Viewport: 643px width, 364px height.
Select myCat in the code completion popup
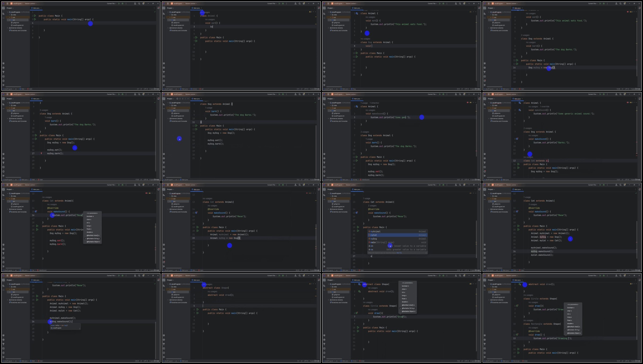pyautogui.click(x=397, y=235)
